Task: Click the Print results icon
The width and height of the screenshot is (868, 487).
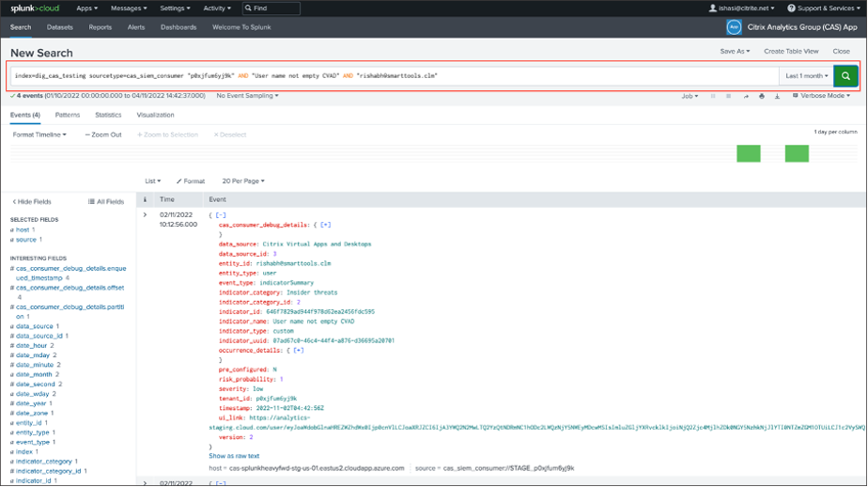Action: [762, 96]
